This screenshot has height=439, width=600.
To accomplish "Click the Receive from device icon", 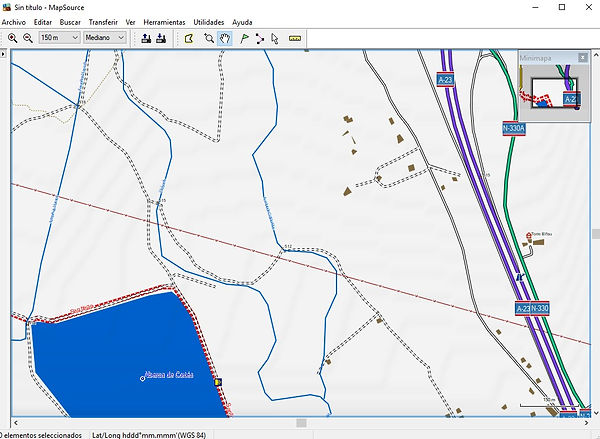I will click(161, 38).
